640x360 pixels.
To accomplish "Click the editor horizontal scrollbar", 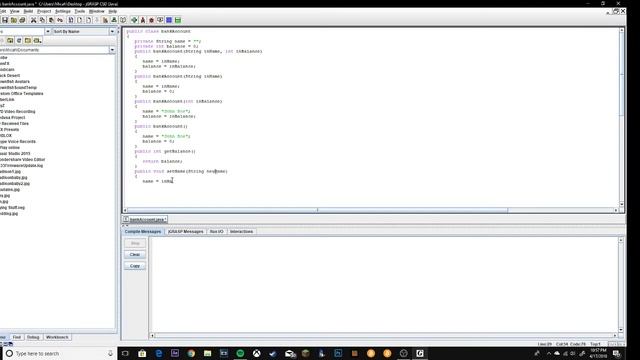I will click(x=370, y=210).
